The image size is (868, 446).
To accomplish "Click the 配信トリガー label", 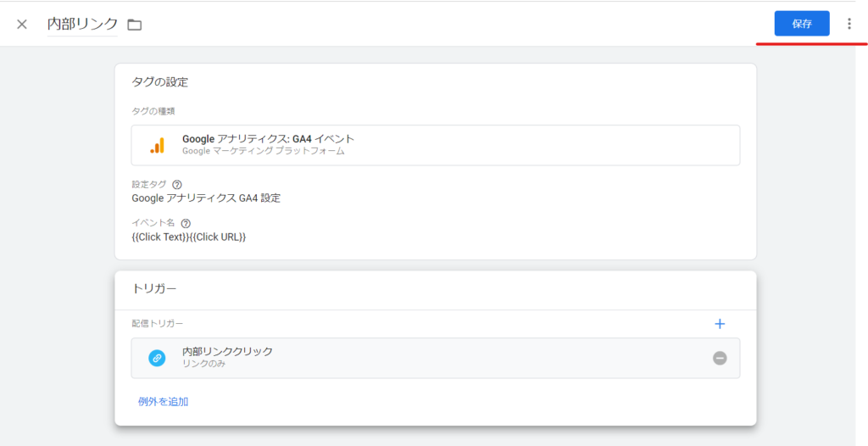I will pos(157,324).
